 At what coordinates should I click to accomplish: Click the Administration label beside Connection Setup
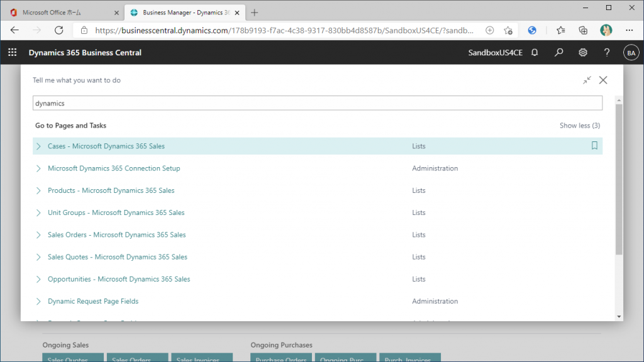(x=435, y=168)
